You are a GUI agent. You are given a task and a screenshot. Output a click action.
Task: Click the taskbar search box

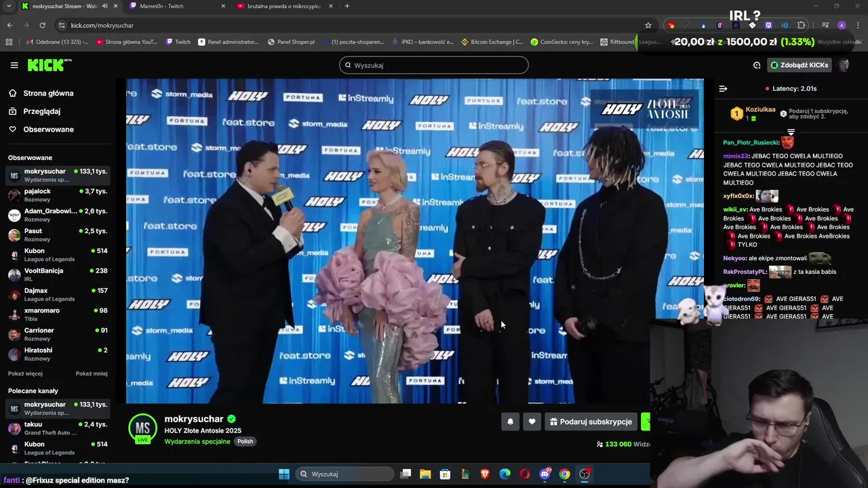pyautogui.click(x=344, y=474)
